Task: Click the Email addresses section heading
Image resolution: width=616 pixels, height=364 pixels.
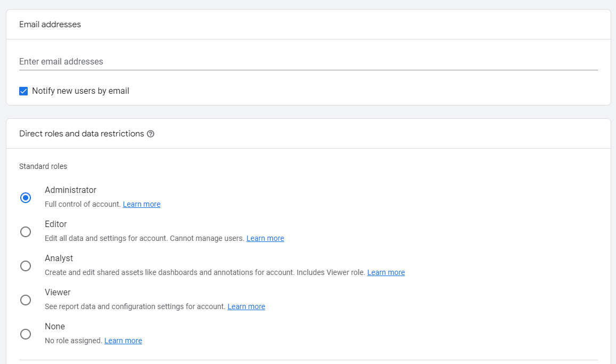Action: [x=50, y=25]
